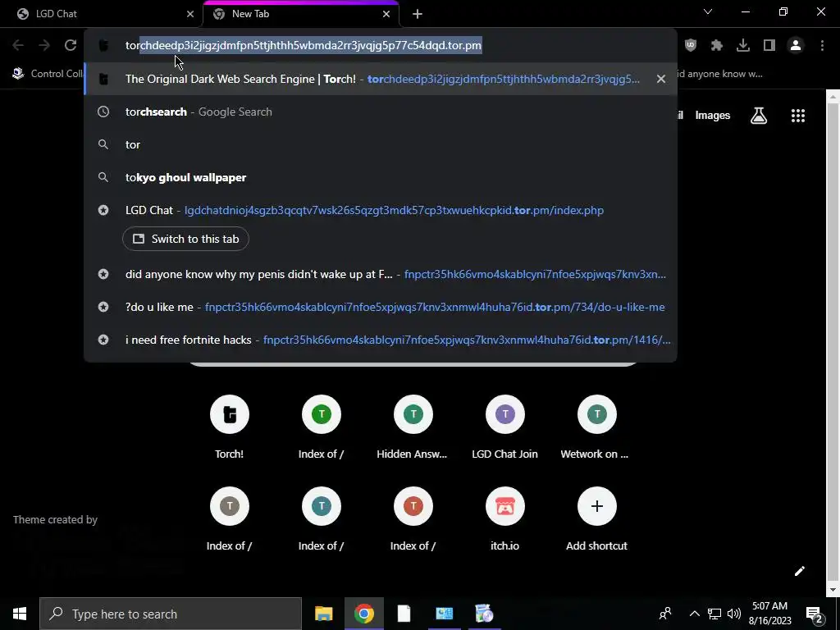
Task: Open the blank document taskbar app
Action: 404,614
